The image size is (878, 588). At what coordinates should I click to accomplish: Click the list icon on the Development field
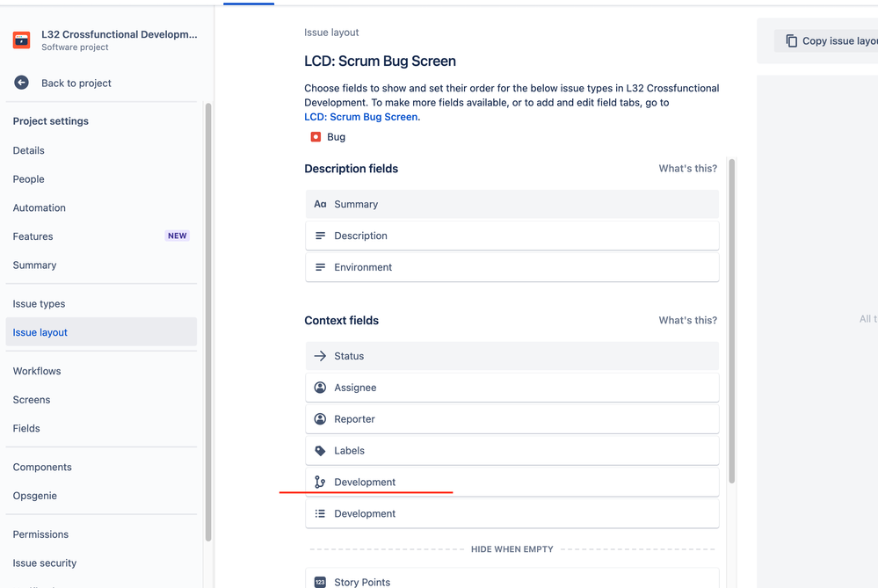pos(320,513)
